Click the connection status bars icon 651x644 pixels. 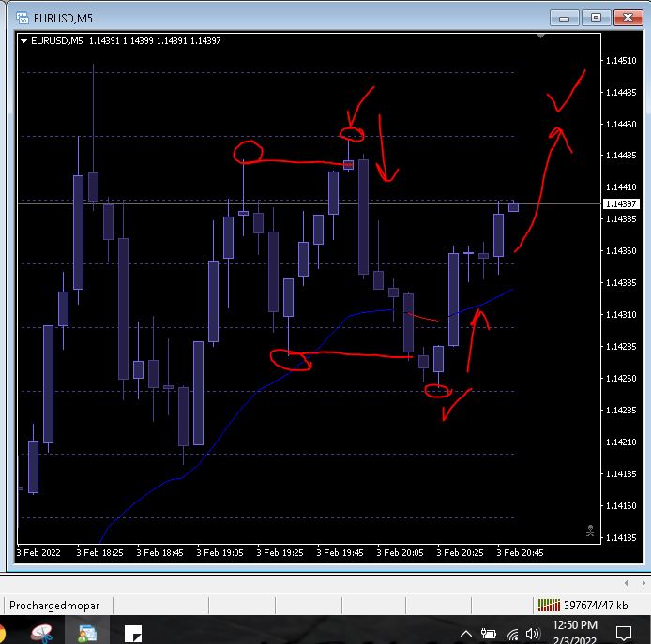[549, 605]
